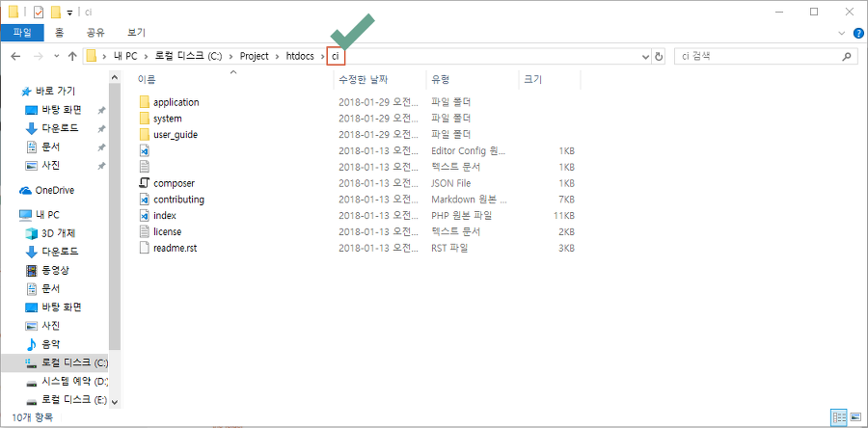The height and width of the screenshot is (428, 868).
Task: Open Quick Access Toolbar customize dropdown
Action: pyautogui.click(x=69, y=13)
